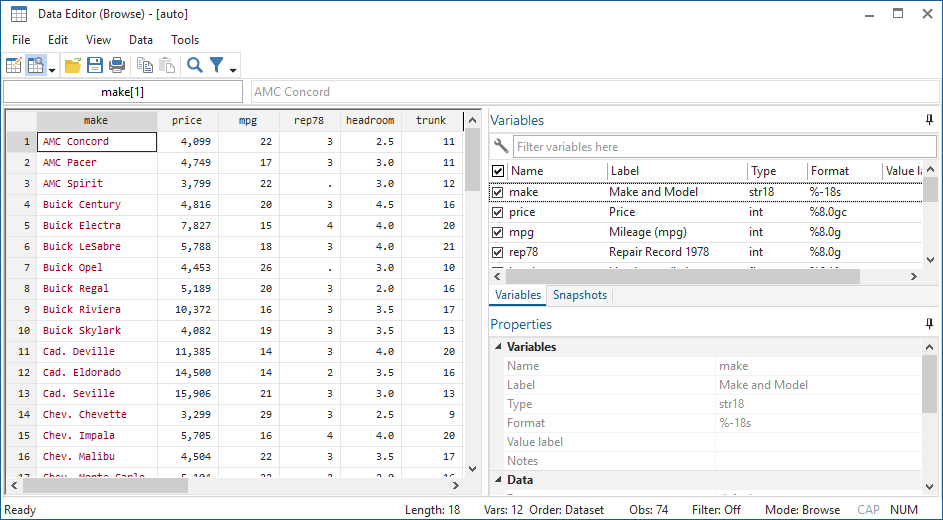This screenshot has height=520, width=943.
Task: Click the Print icon in toolbar
Action: [117, 65]
